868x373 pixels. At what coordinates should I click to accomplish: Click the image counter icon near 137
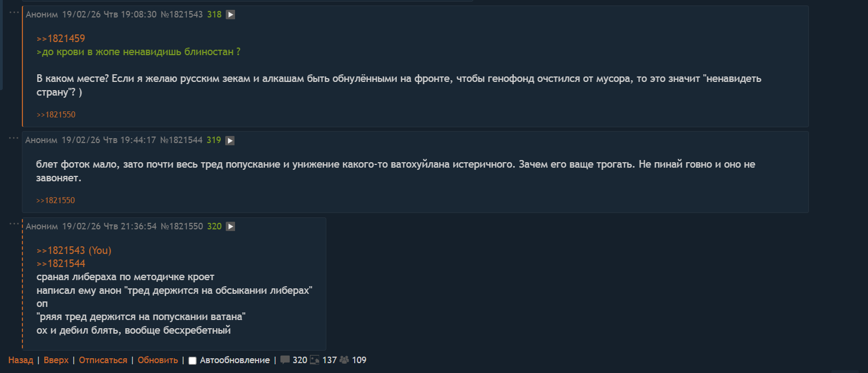(x=315, y=360)
